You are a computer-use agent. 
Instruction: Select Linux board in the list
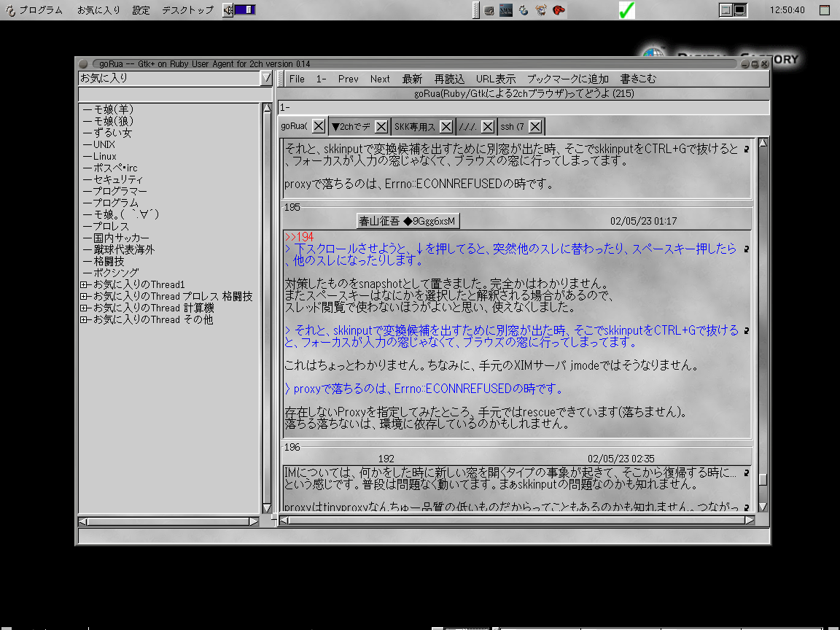[104, 156]
